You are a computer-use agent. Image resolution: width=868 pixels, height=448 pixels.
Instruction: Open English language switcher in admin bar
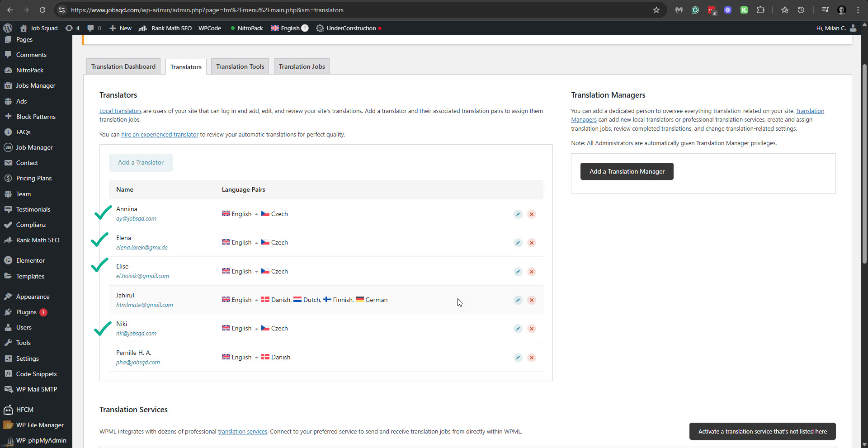[285, 28]
